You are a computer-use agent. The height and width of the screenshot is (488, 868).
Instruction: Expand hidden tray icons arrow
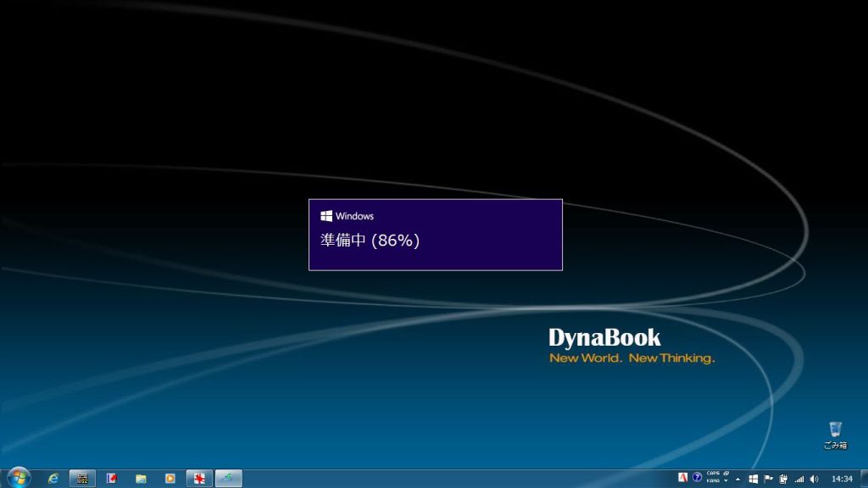click(737, 479)
